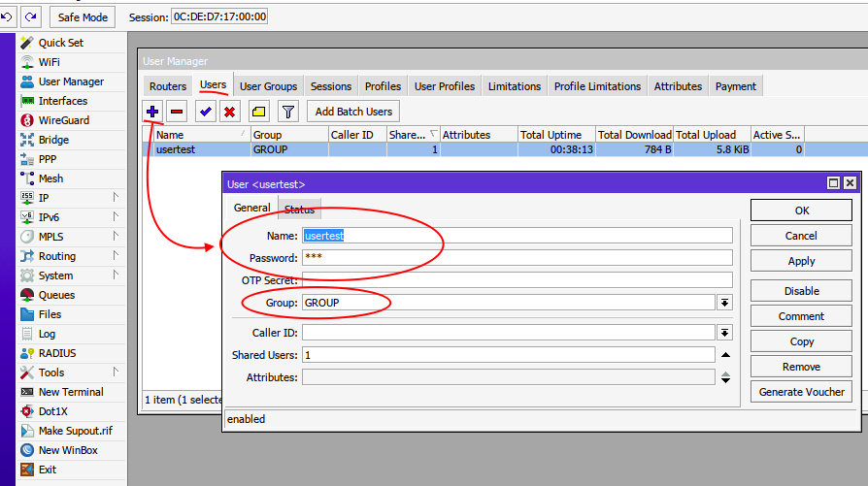Click the OTP Secret input field

517,280
